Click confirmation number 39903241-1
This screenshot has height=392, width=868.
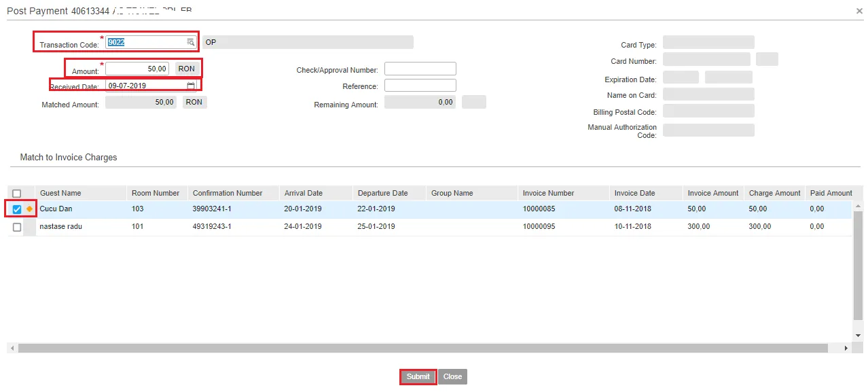pos(212,209)
